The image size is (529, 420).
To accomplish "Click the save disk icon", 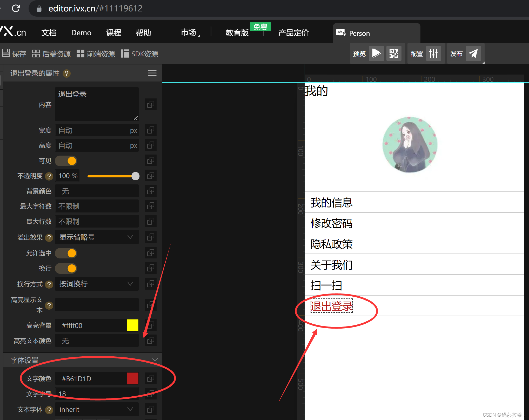I will click(x=6, y=53).
